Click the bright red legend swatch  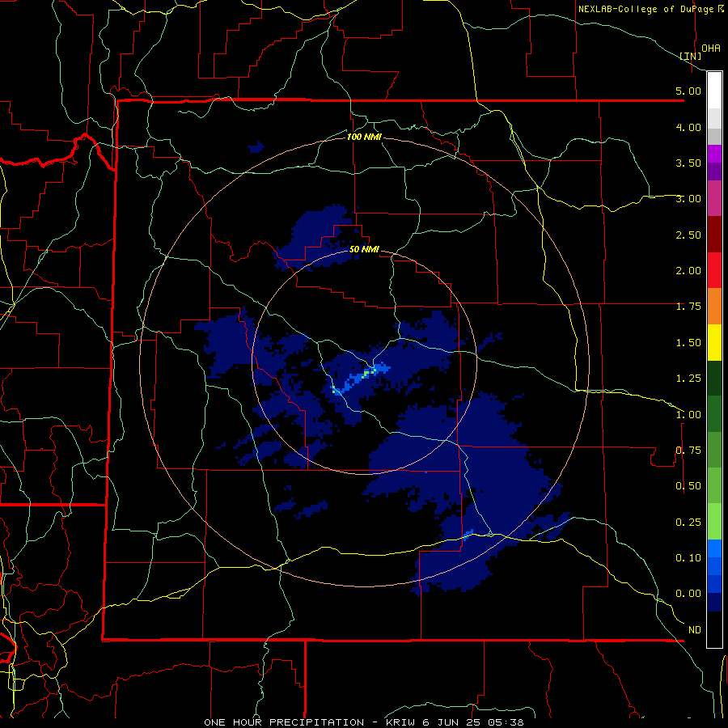pos(714,270)
